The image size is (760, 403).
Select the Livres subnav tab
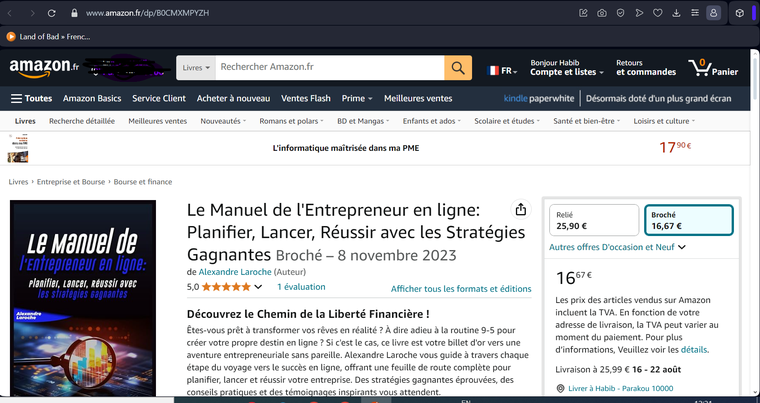pyautogui.click(x=25, y=121)
